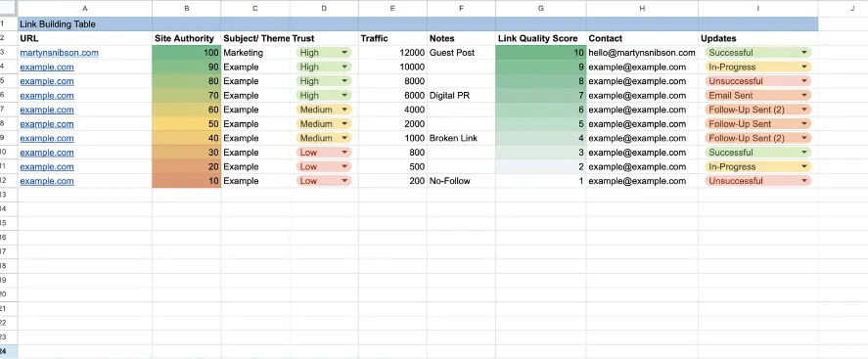Open In-Progress dropdown in Link Quality 9 row
This screenshot has width=868, height=359.
tap(757, 67)
